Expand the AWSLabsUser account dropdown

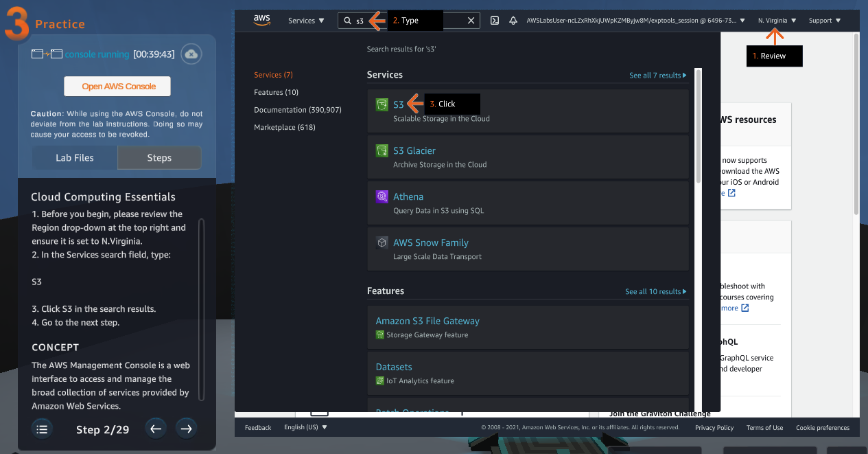[x=635, y=21]
